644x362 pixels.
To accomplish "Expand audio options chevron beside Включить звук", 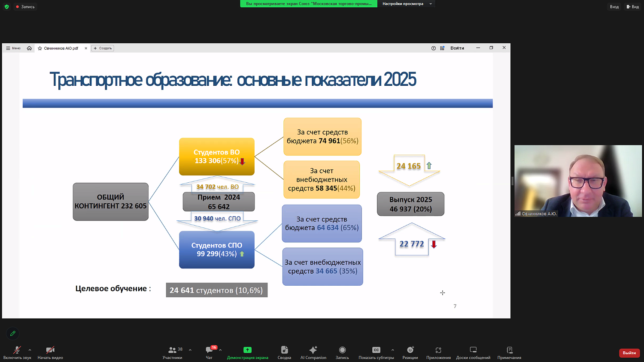I will 30,350.
